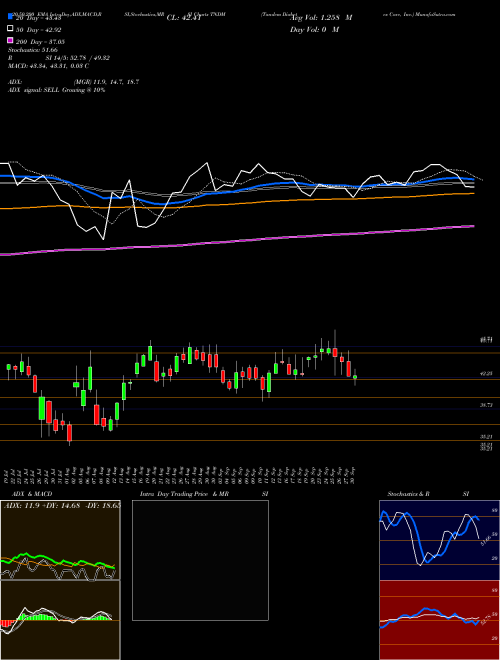Viewport: 500px width, 660px height.
Task: Open the blue Stochastics chart panel
Action: [x=439, y=540]
